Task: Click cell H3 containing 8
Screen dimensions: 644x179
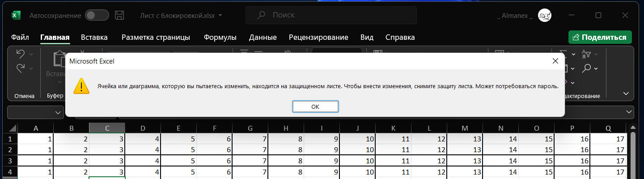Action: coord(286,161)
